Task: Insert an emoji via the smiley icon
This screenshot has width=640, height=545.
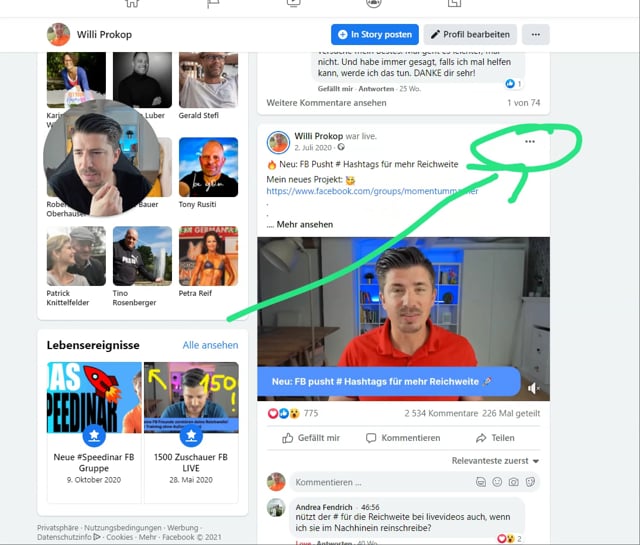Action: (x=497, y=482)
